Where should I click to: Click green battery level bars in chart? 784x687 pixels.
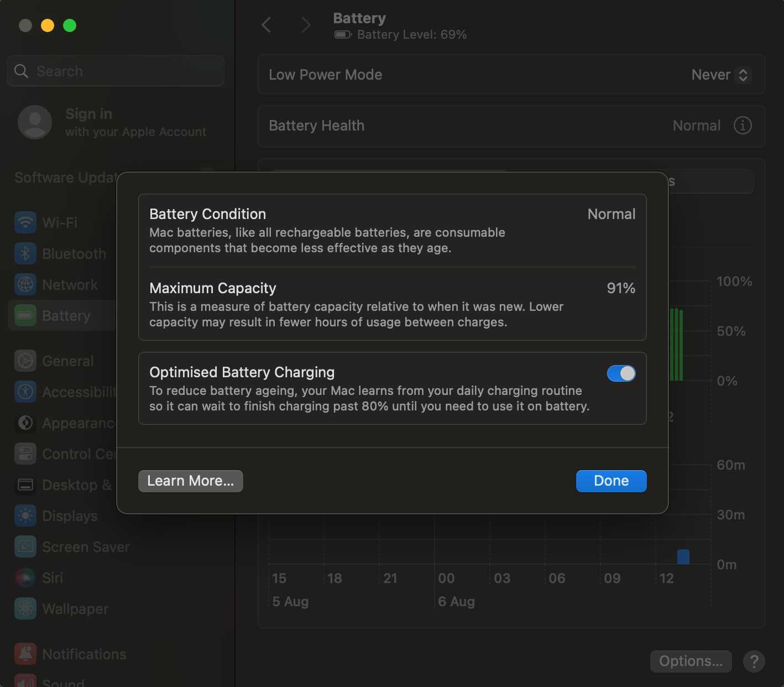pyautogui.click(x=677, y=345)
